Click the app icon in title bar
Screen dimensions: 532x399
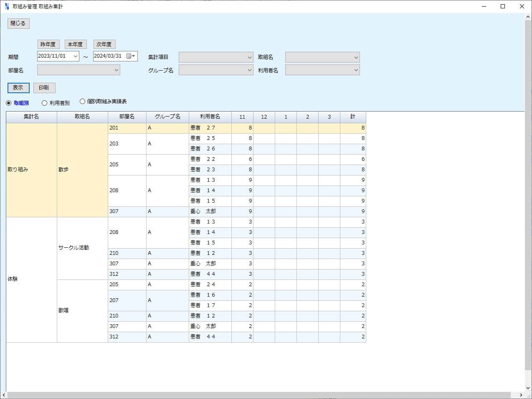click(7, 6)
